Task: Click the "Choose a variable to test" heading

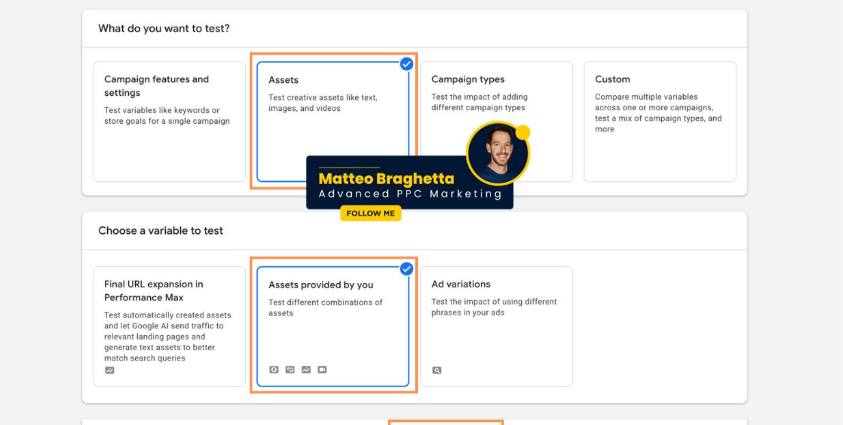Action: 160,231
